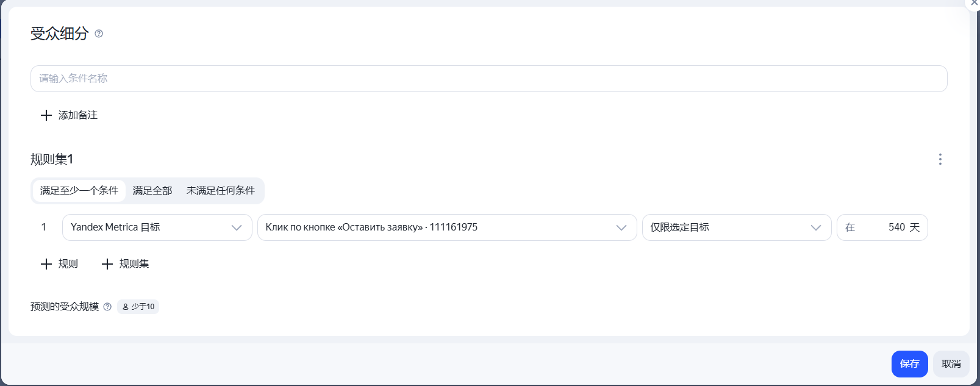Click rule number 1 label
Image resolution: width=980 pixels, height=386 pixels.
click(44, 227)
